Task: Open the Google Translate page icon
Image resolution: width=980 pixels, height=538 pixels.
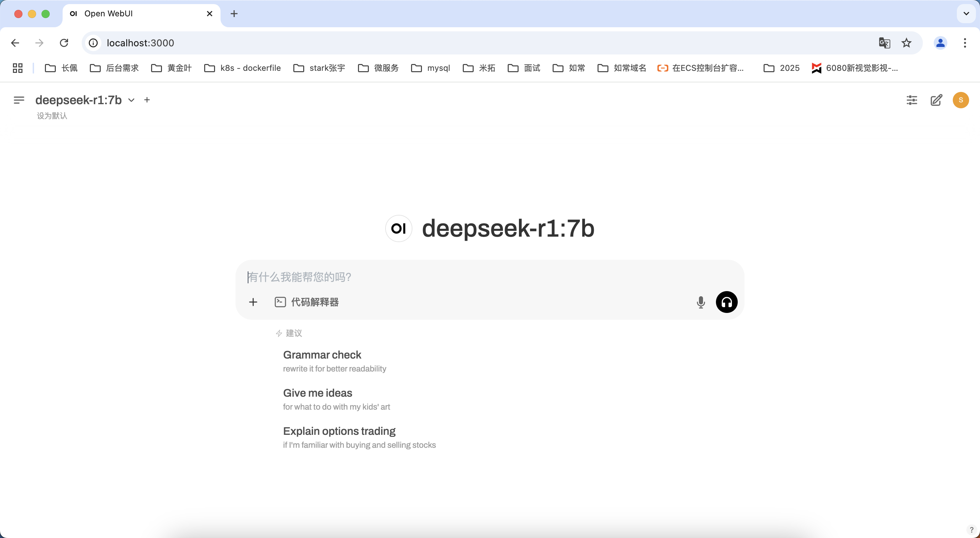Action: [884, 43]
